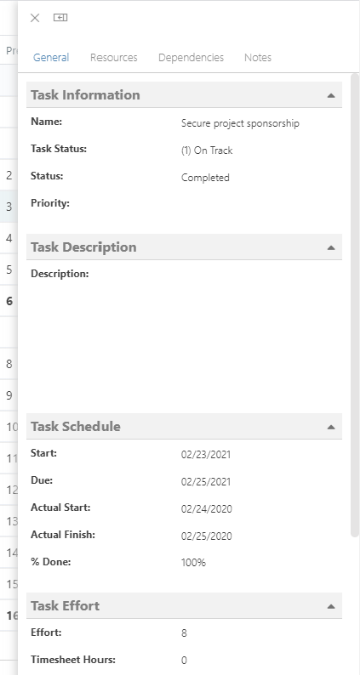
Task: Open the Dependencies tab
Action: [191, 57]
